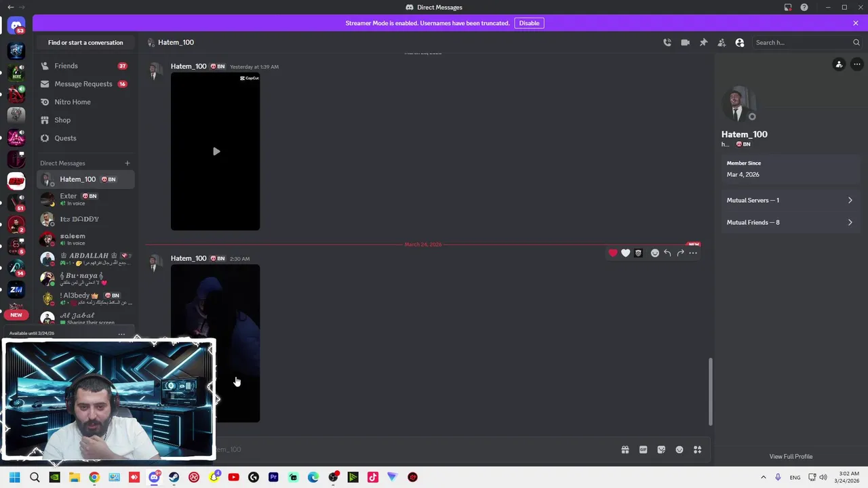Viewport: 868px width, 488px height.
Task: Open Discord help icon in title bar
Action: (x=804, y=7)
